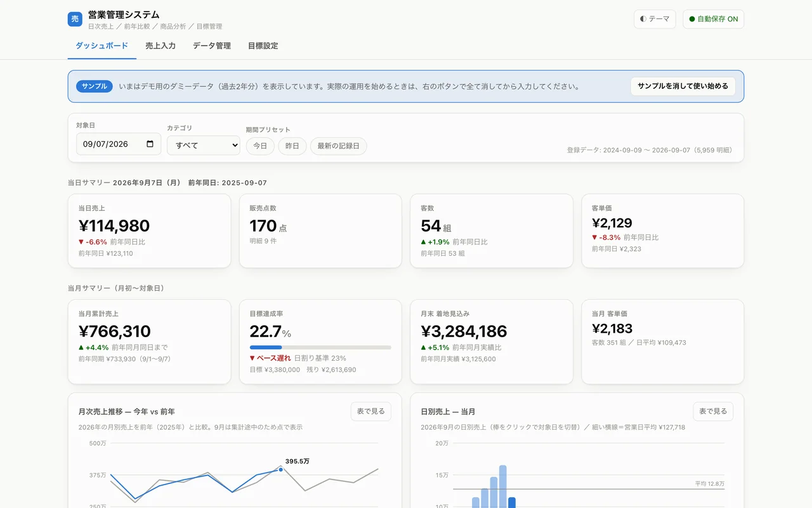This screenshot has height=508, width=812.
Task: Open the calendar picker icon in date field
Action: pyautogui.click(x=150, y=144)
